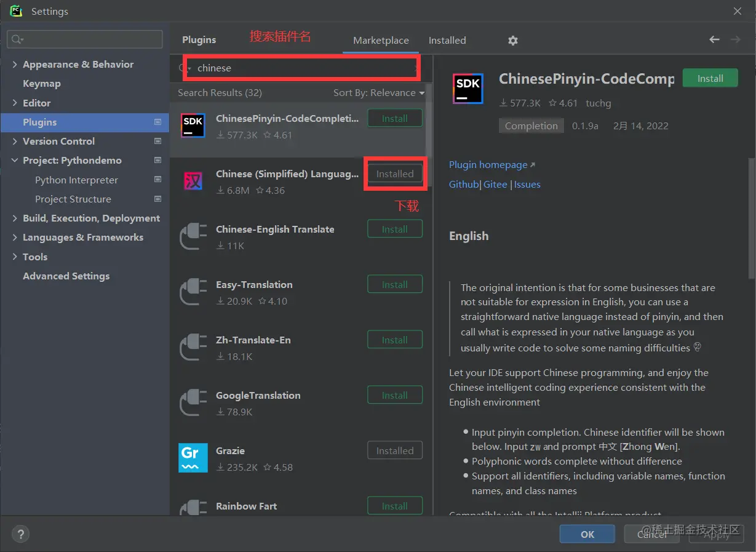This screenshot has height=552, width=756.
Task: Switch to the Marketplace tab
Action: 381,40
